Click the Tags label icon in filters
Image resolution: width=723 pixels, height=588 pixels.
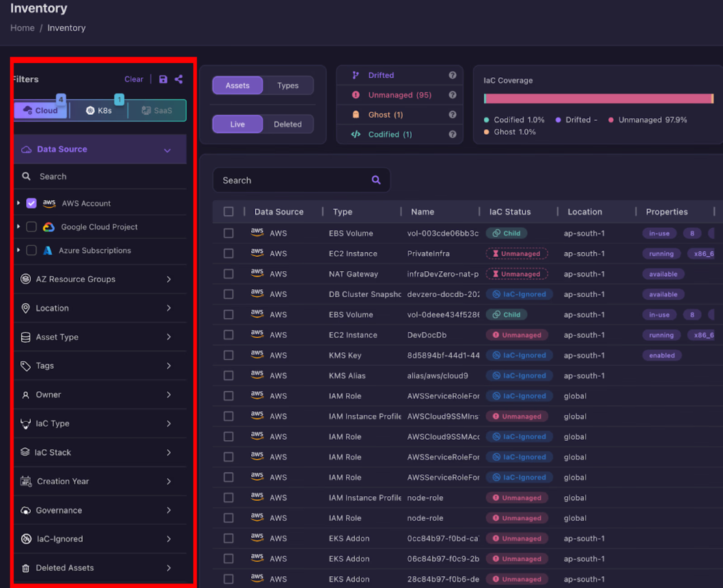coord(26,366)
